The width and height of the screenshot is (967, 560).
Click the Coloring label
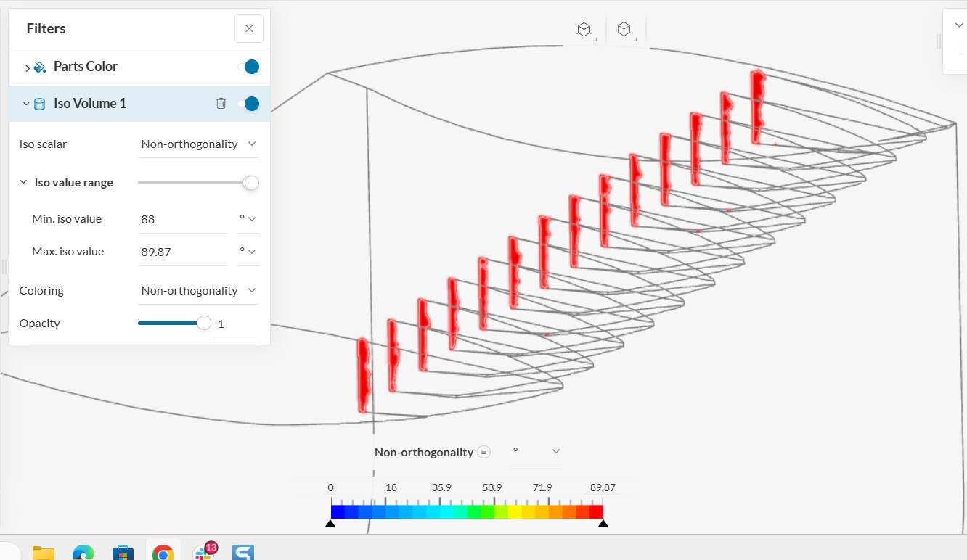tap(41, 291)
